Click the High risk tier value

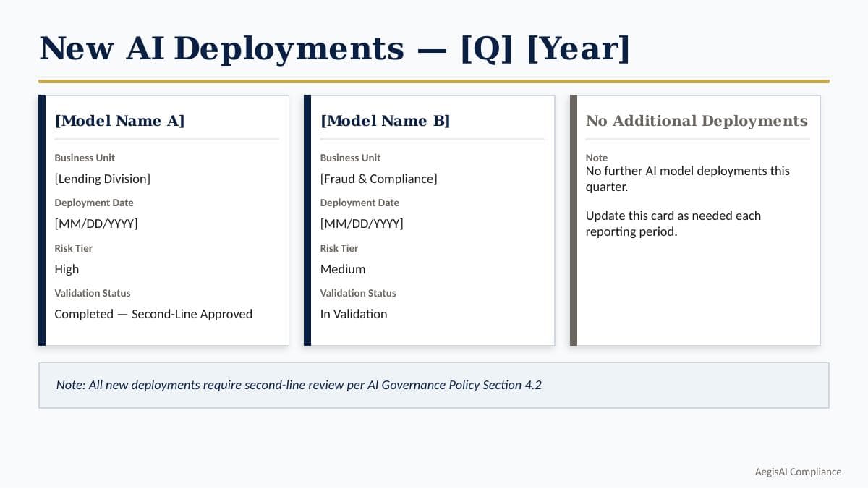coord(67,269)
